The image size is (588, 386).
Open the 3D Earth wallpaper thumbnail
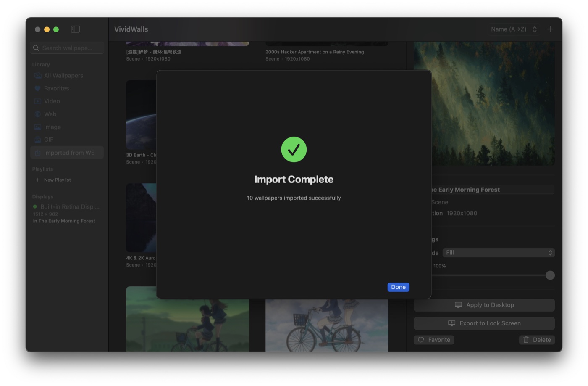142,115
